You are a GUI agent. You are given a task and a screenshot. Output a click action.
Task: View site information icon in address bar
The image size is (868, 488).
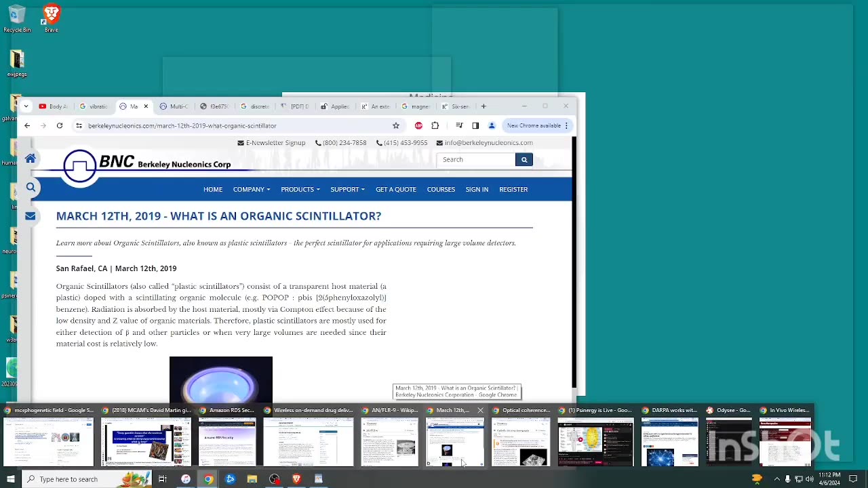point(79,125)
